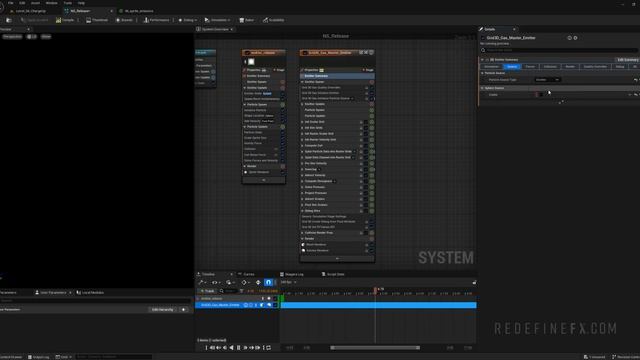The height and width of the screenshot is (360, 640).
Task: Play the timeline in reverse
Action: (x=231, y=348)
